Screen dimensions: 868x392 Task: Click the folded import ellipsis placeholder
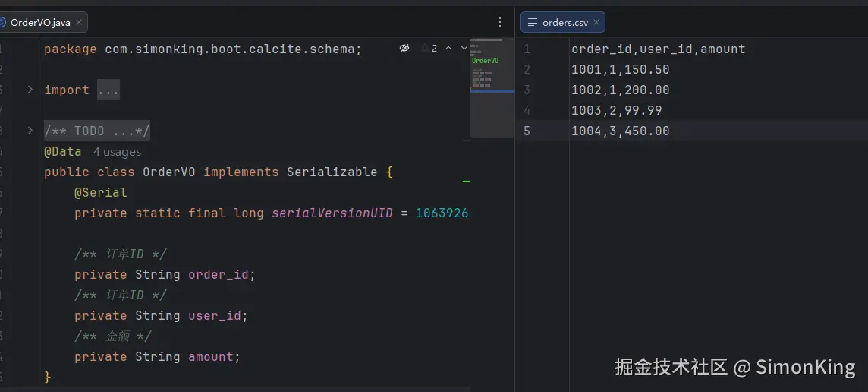(108, 90)
